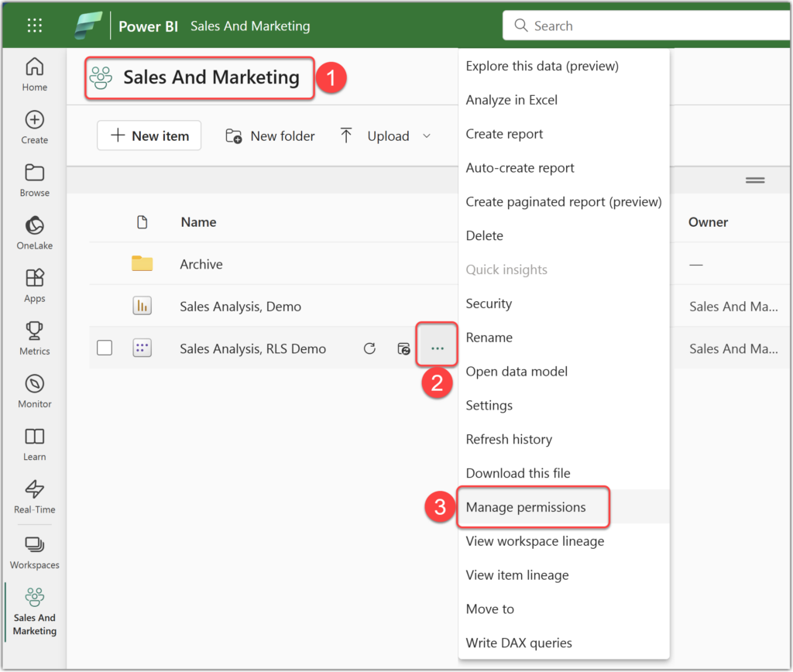Click the New item button

pos(149,135)
